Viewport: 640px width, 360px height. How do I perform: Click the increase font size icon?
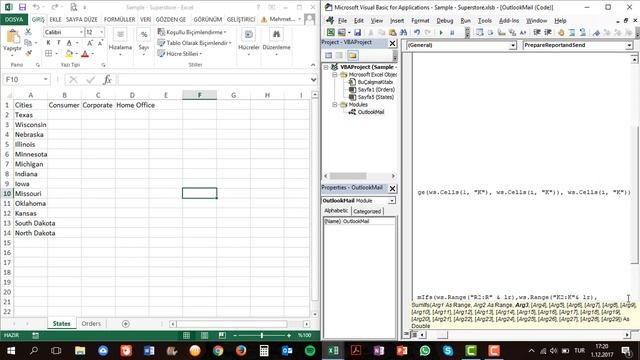tap(90, 43)
